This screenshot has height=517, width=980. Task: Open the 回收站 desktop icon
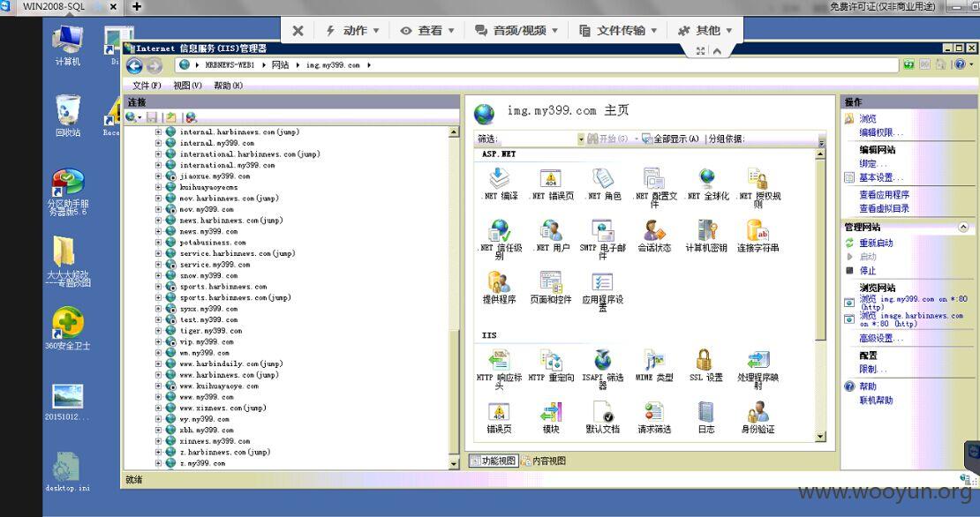pyautogui.click(x=67, y=116)
